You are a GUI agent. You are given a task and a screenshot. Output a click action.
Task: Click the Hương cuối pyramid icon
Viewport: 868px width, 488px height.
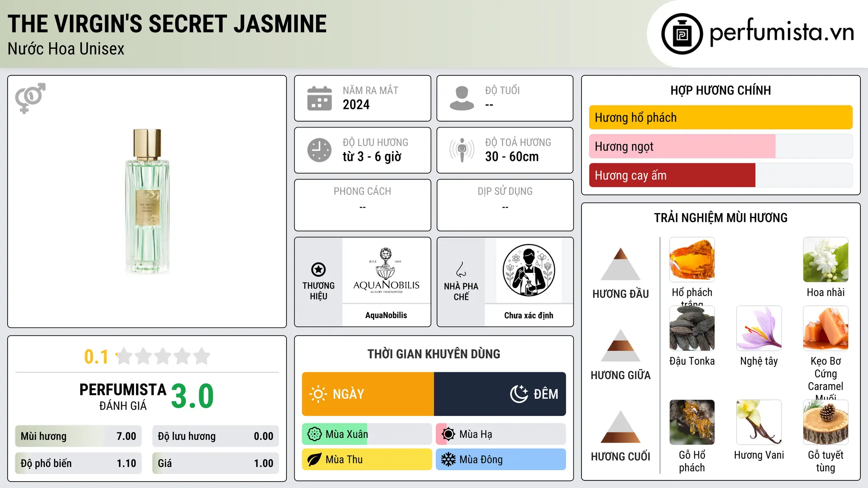coord(620,427)
